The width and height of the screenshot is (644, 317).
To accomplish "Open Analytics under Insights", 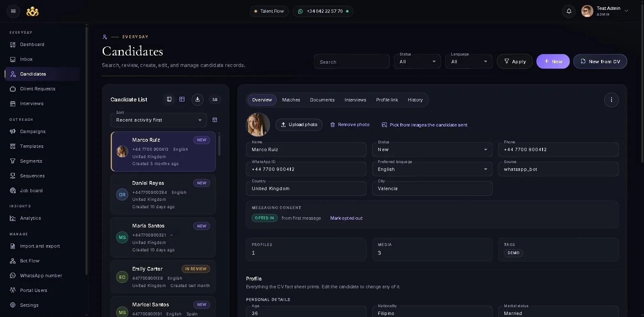I will (42, 218).
